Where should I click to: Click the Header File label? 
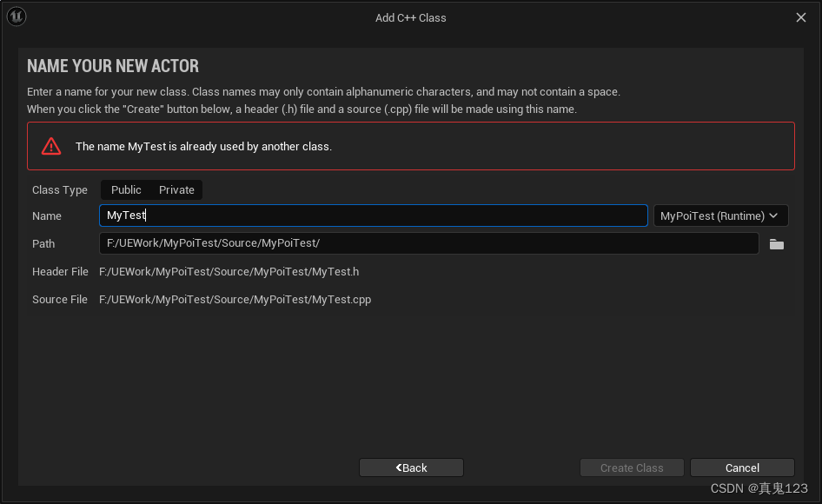(60, 272)
